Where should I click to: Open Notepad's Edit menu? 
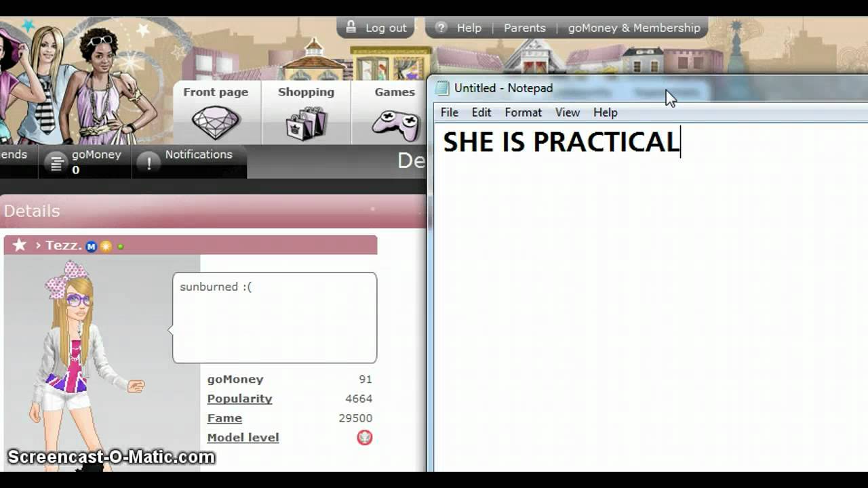coord(481,113)
